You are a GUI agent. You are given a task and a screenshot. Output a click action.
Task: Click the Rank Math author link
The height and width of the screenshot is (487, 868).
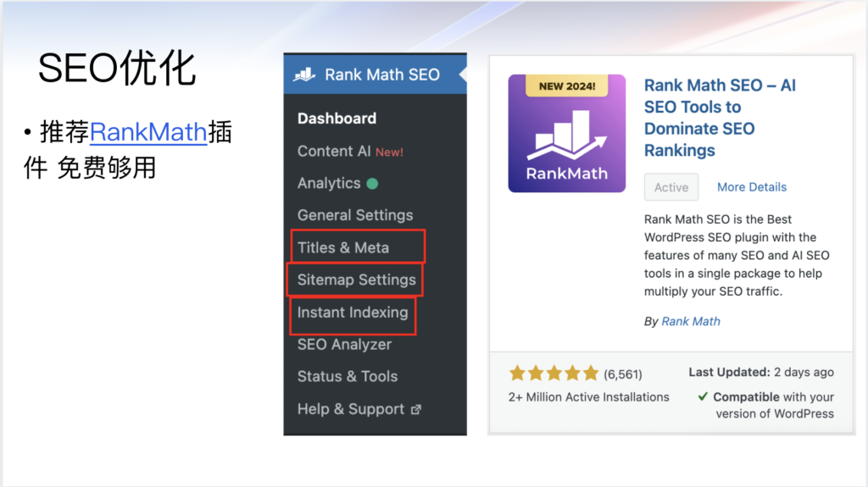click(x=691, y=321)
